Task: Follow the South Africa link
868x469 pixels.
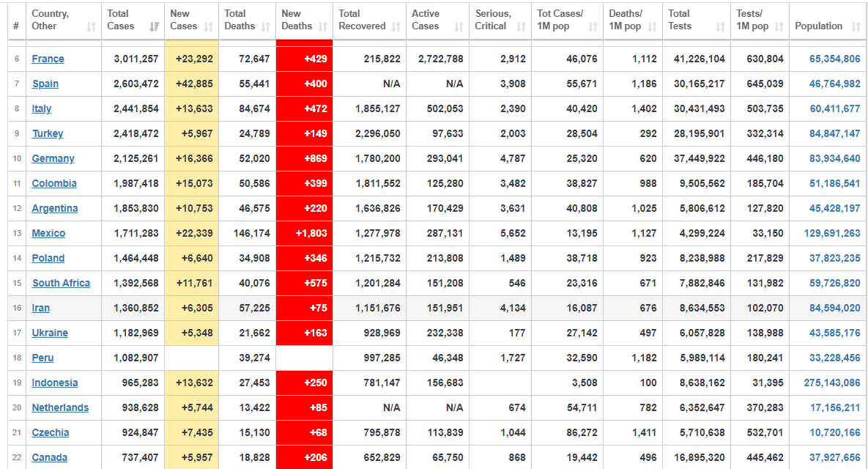Action: click(61, 283)
